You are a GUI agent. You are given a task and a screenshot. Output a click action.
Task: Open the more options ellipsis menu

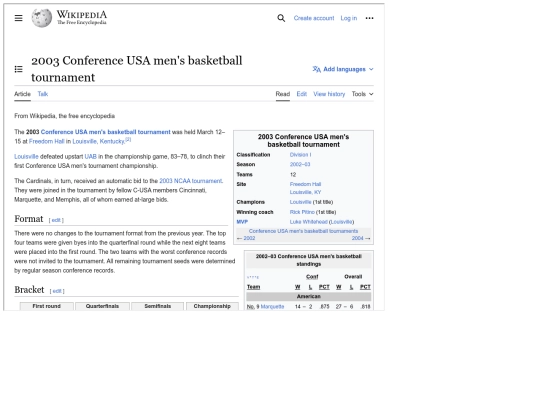tap(370, 18)
